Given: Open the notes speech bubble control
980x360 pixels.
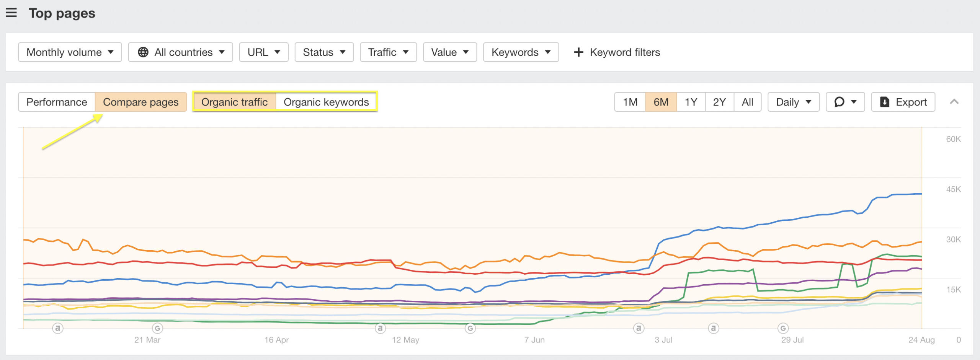Looking at the screenshot, I should 845,102.
